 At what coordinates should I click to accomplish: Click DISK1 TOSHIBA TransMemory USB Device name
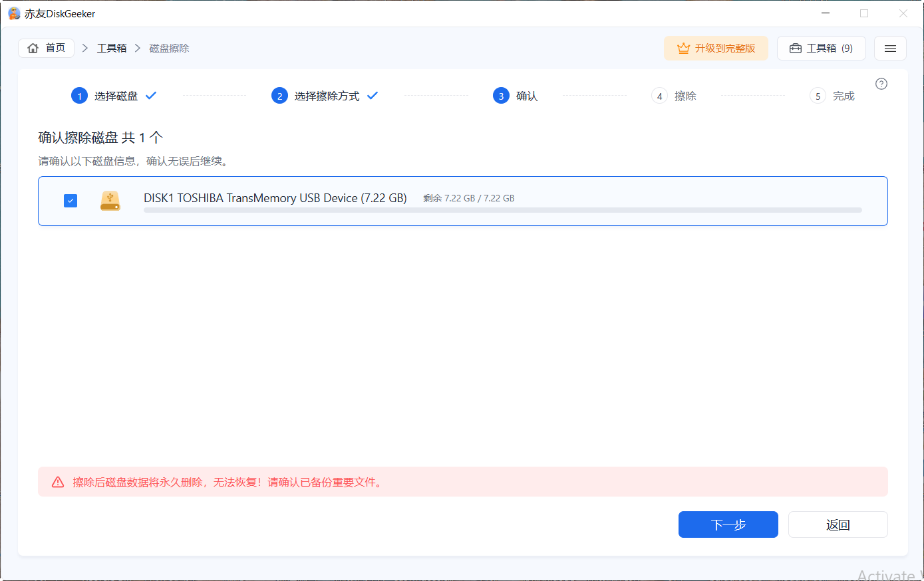[275, 198]
